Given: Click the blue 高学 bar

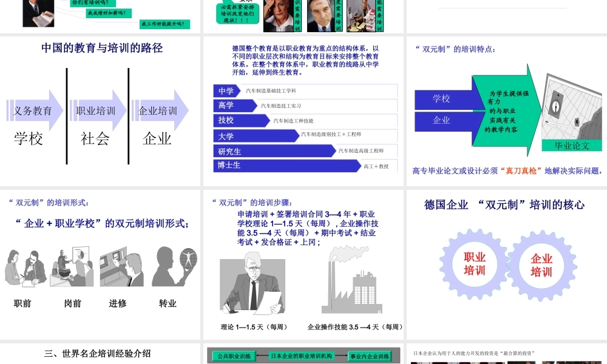Looking at the screenshot, I should click(x=235, y=105).
